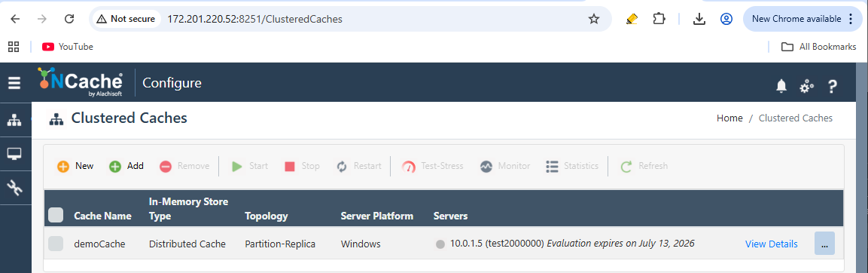Click the Topology column header
Viewport: 868px width, 273px height.
point(266,216)
